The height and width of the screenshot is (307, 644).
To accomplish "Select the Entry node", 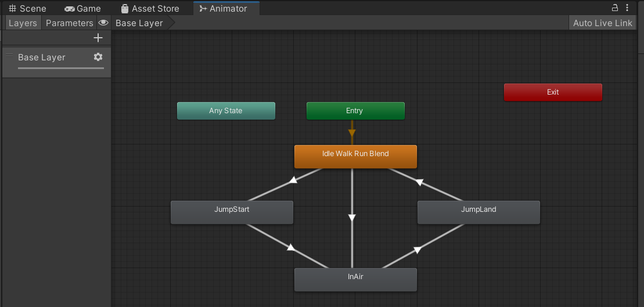I will coord(355,111).
